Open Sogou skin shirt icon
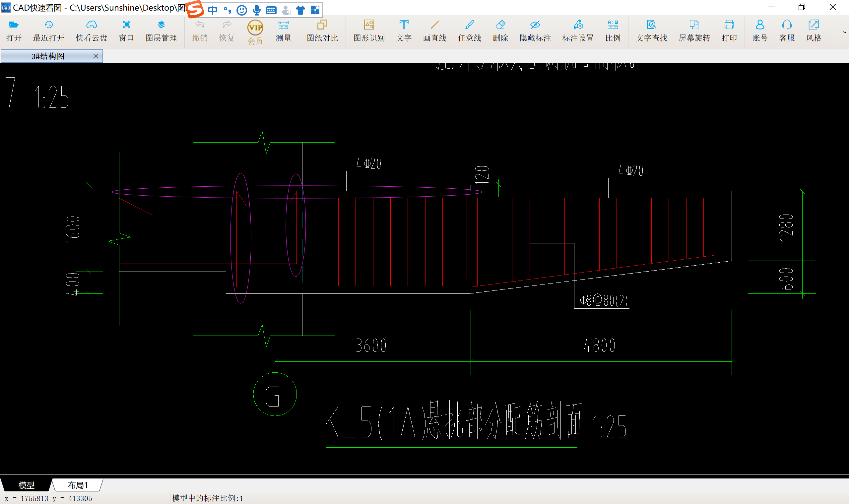The width and height of the screenshot is (849, 504). click(300, 10)
